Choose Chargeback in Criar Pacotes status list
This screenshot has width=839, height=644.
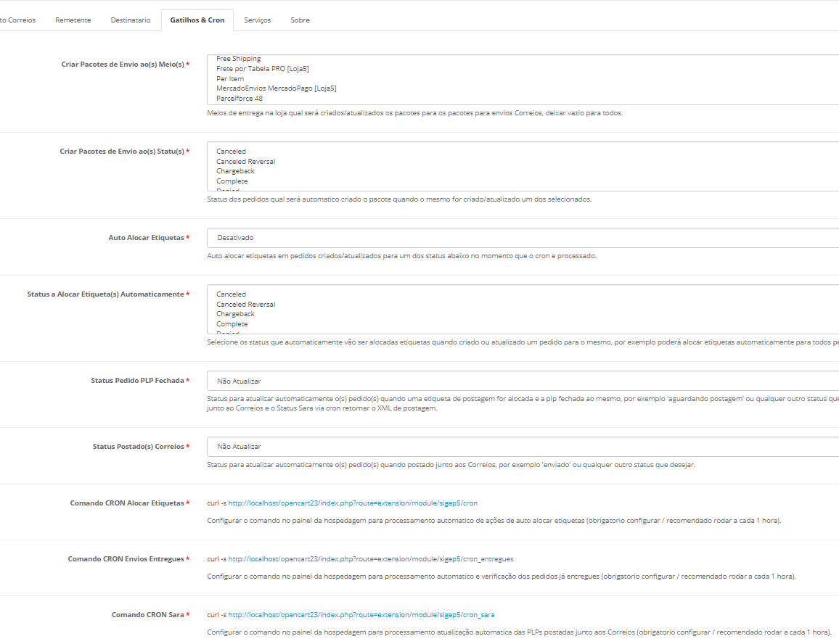click(x=235, y=171)
